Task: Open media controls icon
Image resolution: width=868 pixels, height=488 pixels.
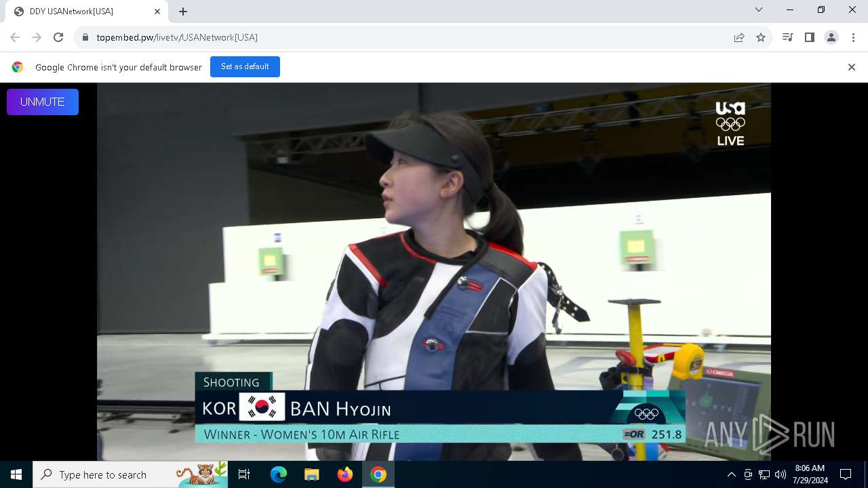Action: coord(787,37)
